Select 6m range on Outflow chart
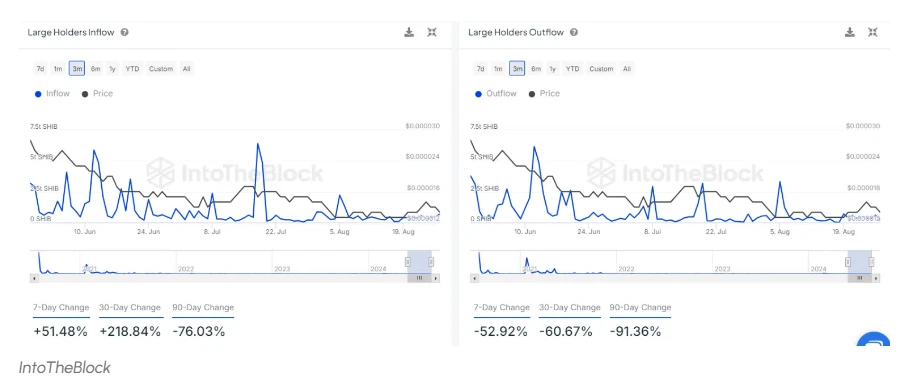 (536, 69)
